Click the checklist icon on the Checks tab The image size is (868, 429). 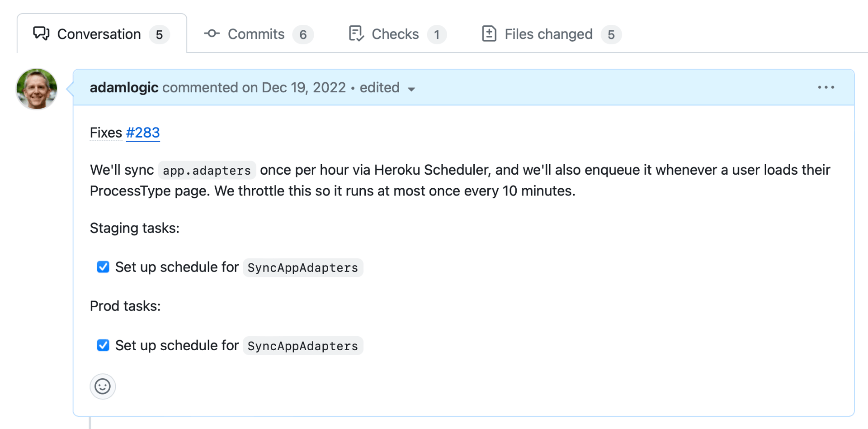click(356, 33)
